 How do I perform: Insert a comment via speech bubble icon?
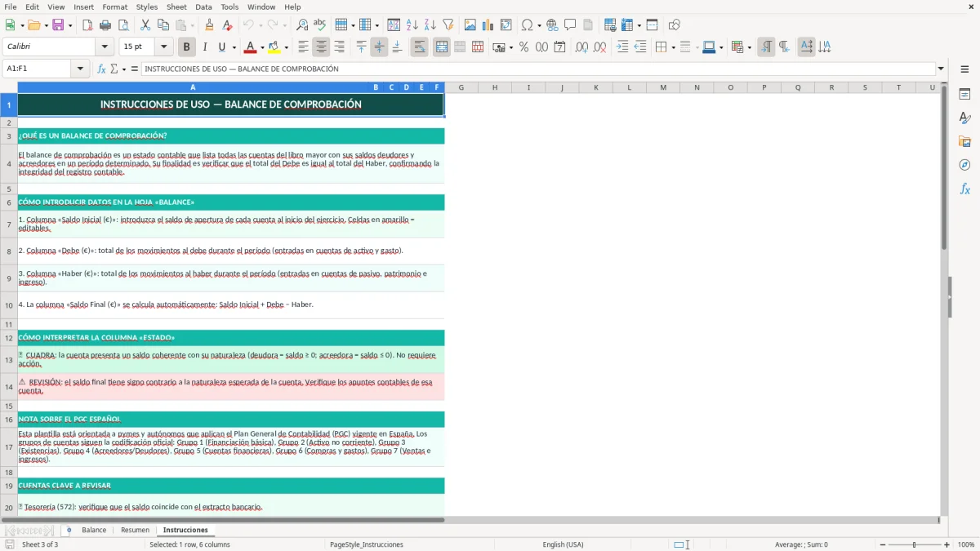[x=570, y=25]
